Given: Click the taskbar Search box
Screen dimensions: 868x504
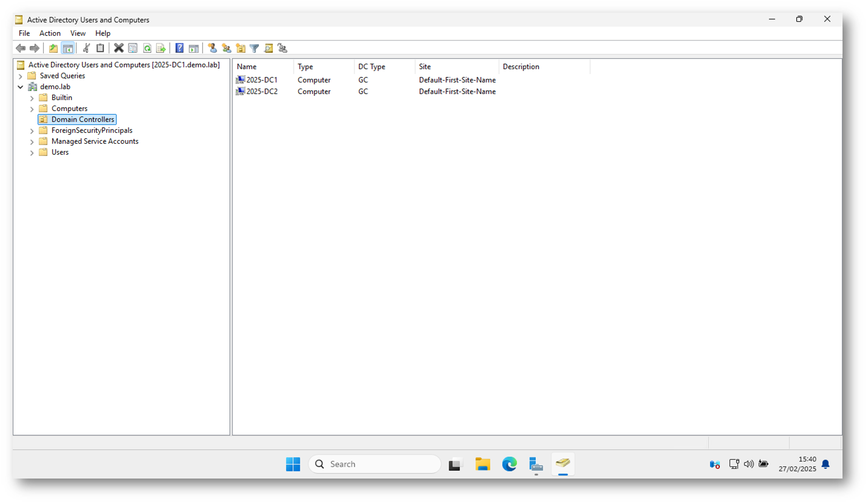Looking at the screenshot, I should pos(375,464).
